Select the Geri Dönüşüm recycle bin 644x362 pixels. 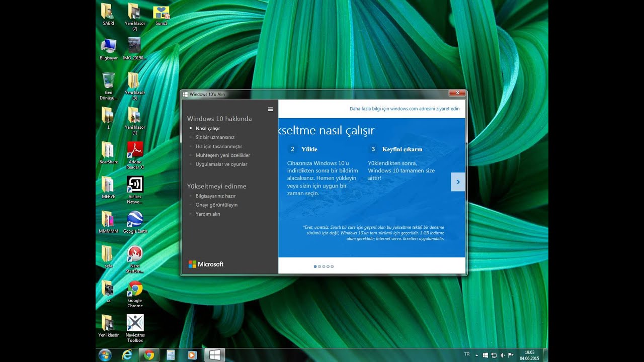[x=108, y=86]
